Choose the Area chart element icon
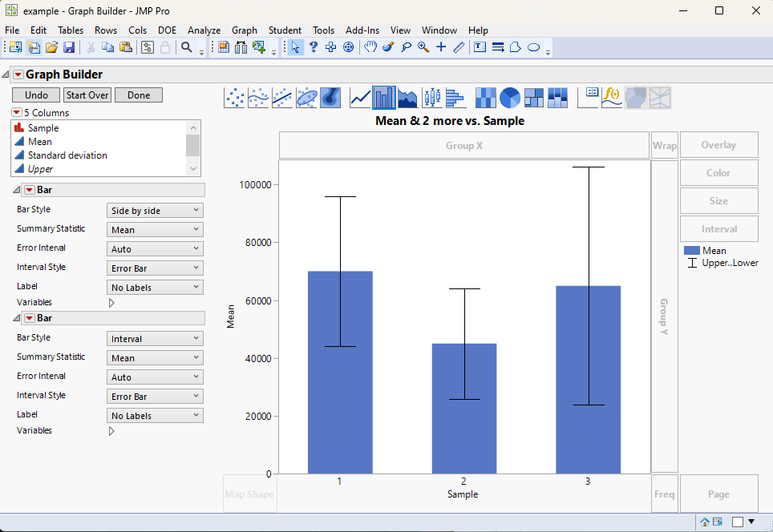Viewport: 773px width, 532px height. pyautogui.click(x=407, y=98)
